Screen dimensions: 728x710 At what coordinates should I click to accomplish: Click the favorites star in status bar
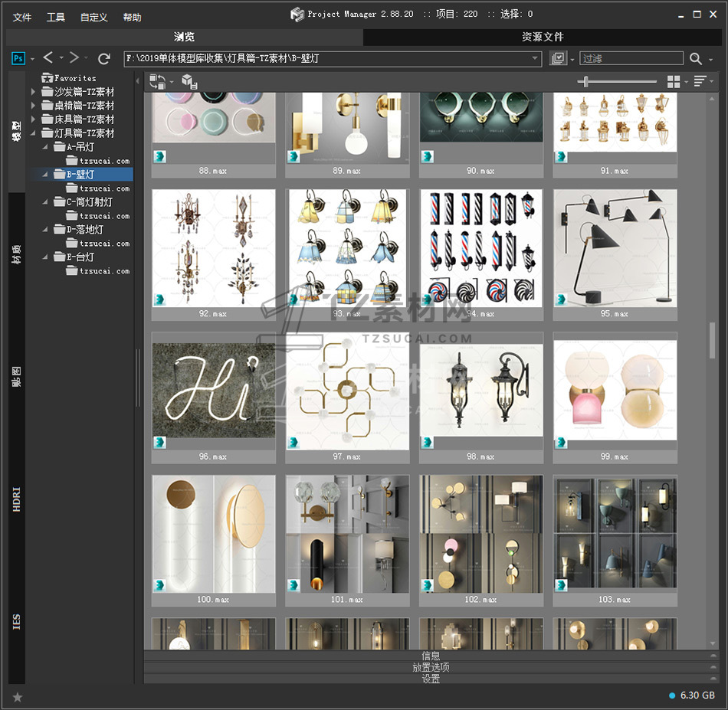click(18, 696)
